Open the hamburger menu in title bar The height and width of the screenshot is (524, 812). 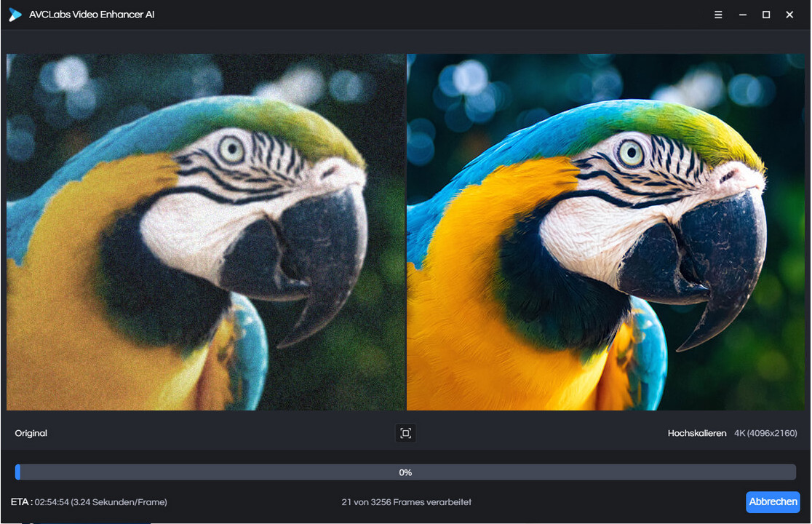(x=718, y=15)
